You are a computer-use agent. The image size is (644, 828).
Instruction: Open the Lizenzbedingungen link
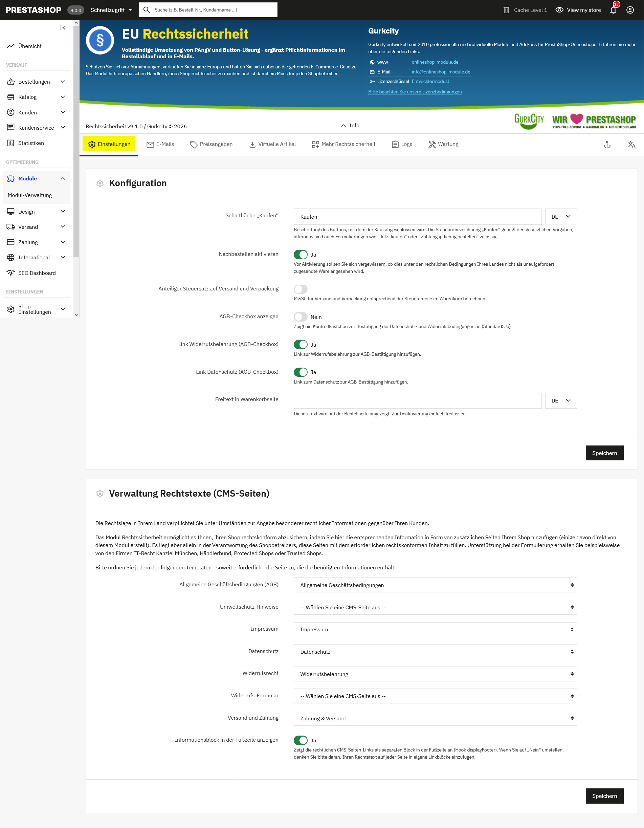click(415, 92)
